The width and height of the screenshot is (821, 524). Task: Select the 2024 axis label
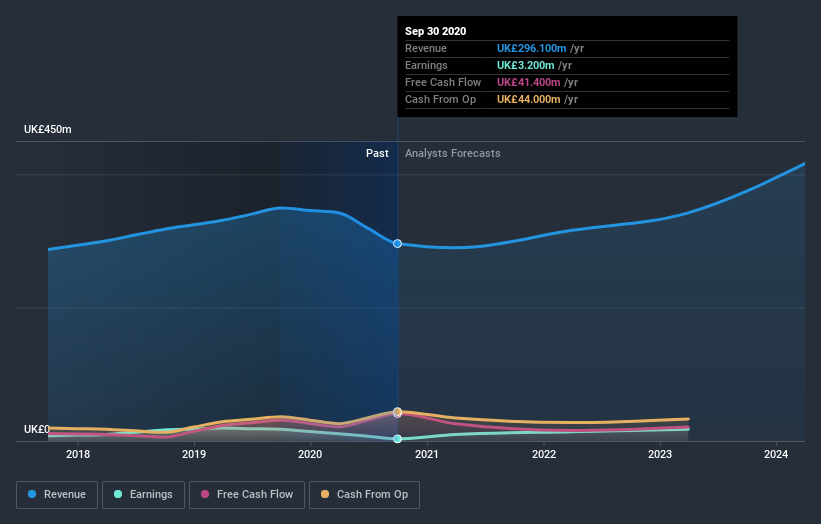pyautogui.click(x=776, y=454)
